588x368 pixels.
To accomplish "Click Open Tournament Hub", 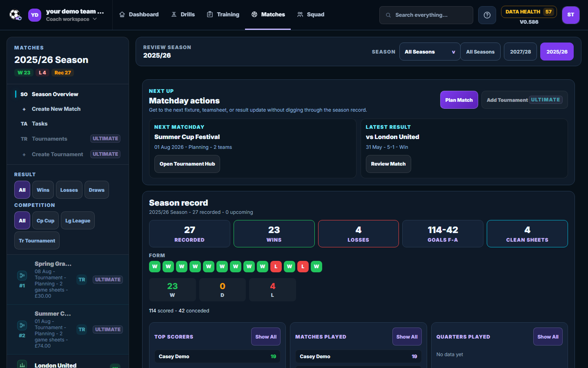I will point(187,164).
